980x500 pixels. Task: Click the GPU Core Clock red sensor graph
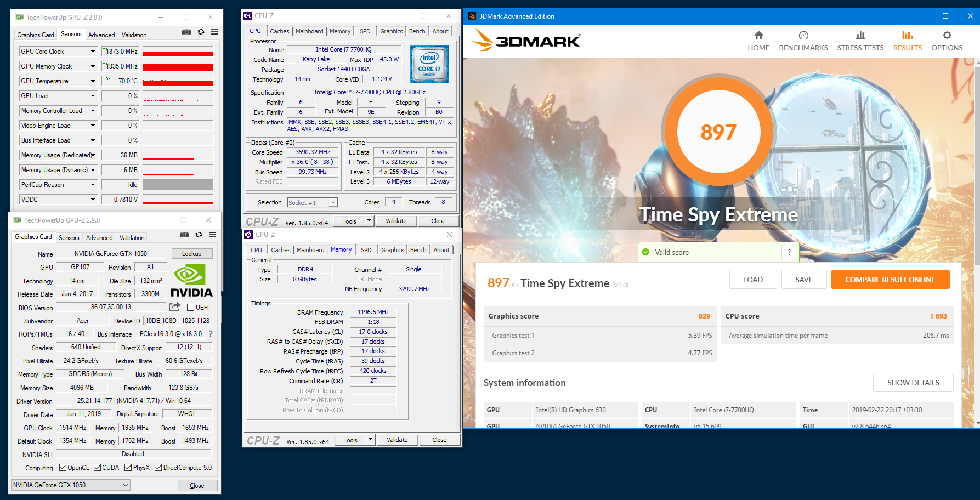point(178,52)
